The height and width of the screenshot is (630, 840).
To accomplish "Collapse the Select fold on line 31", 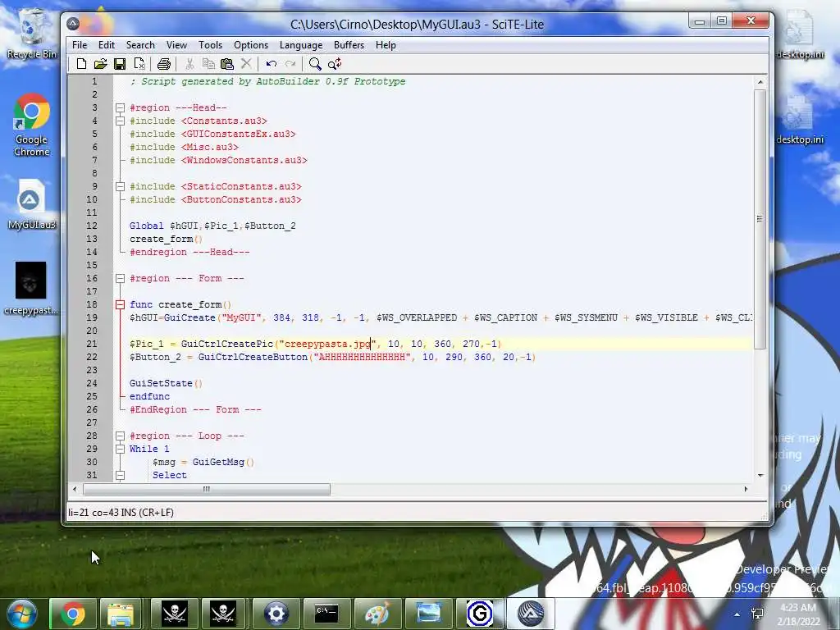I will [x=120, y=475].
